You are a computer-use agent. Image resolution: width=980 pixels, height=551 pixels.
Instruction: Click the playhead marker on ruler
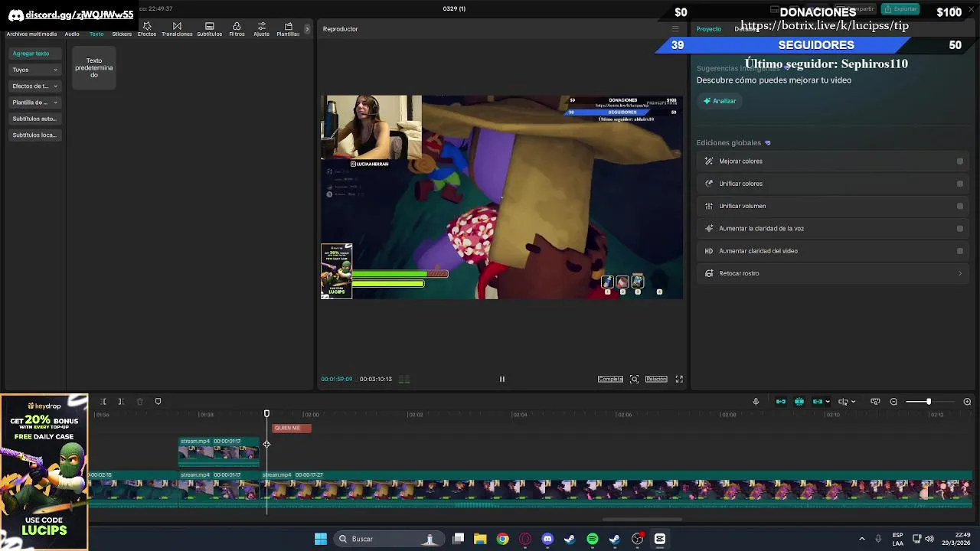[x=266, y=414]
